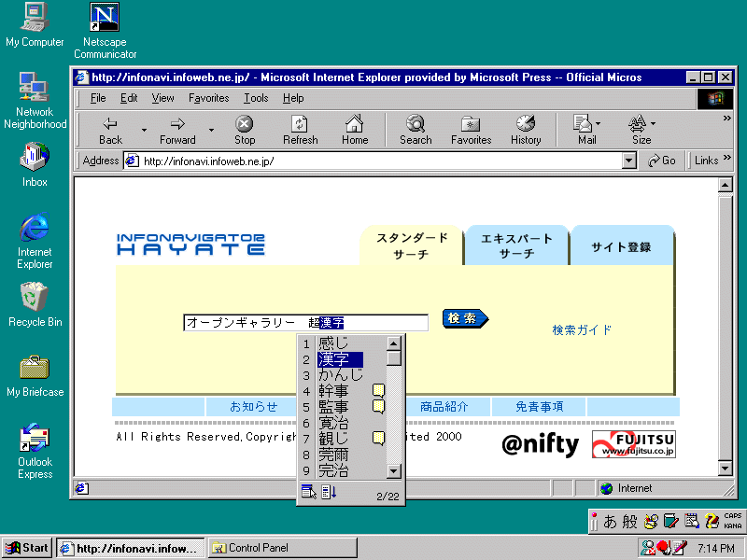
Task: Choose candidate 8 莞爾 in the IME list
Action: tap(333, 455)
